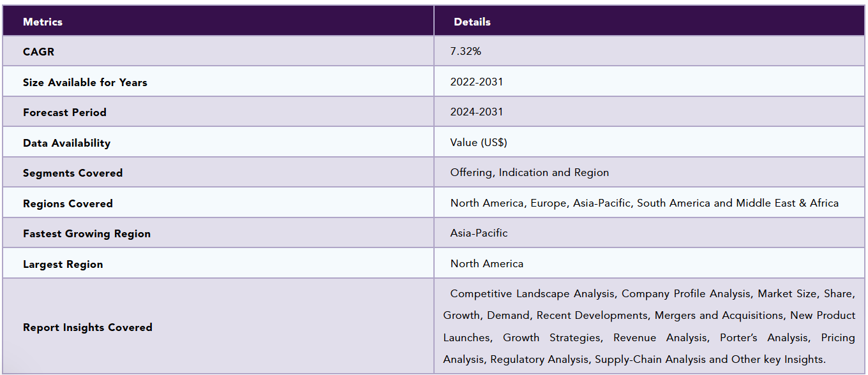Click the 2024-2031 forecast value
The width and height of the screenshot is (868, 375).
(x=477, y=112)
